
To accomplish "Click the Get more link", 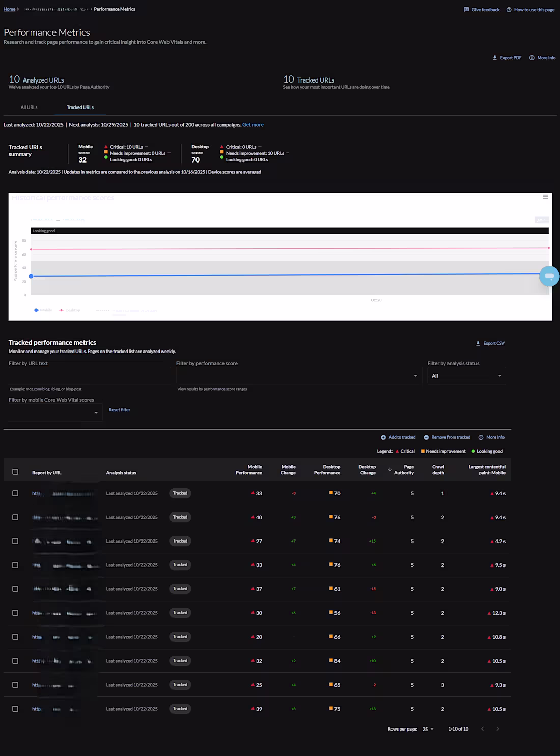I will [253, 124].
